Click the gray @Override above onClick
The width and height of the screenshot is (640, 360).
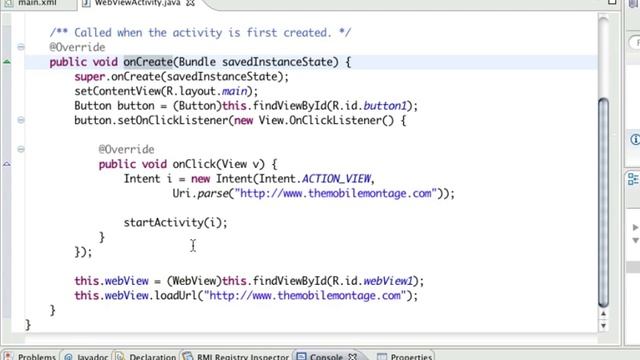point(127,149)
